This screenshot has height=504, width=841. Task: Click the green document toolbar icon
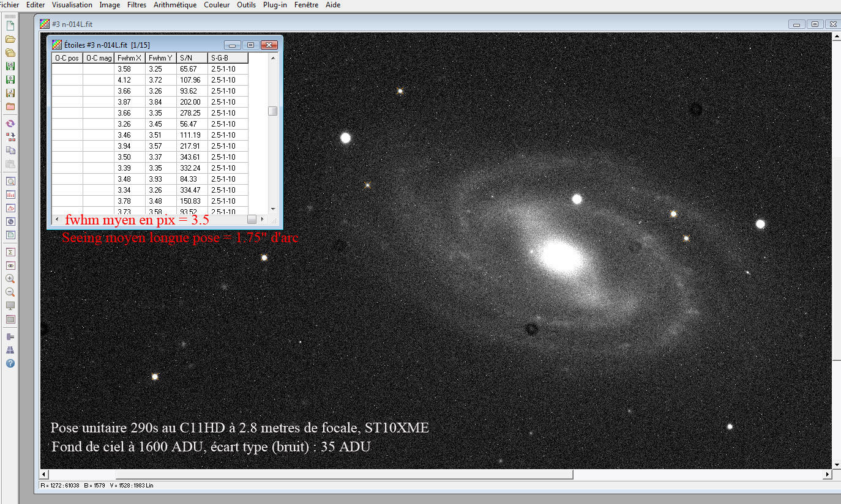[10, 235]
